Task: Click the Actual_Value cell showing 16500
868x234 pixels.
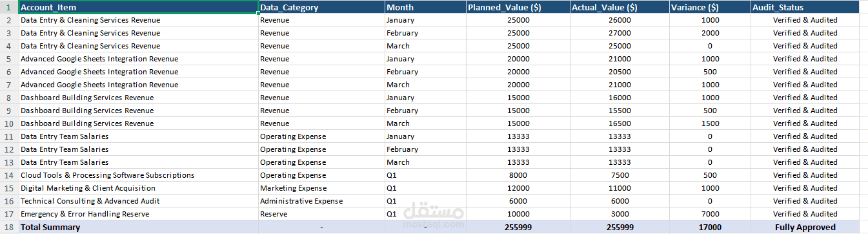Action: [x=620, y=123]
